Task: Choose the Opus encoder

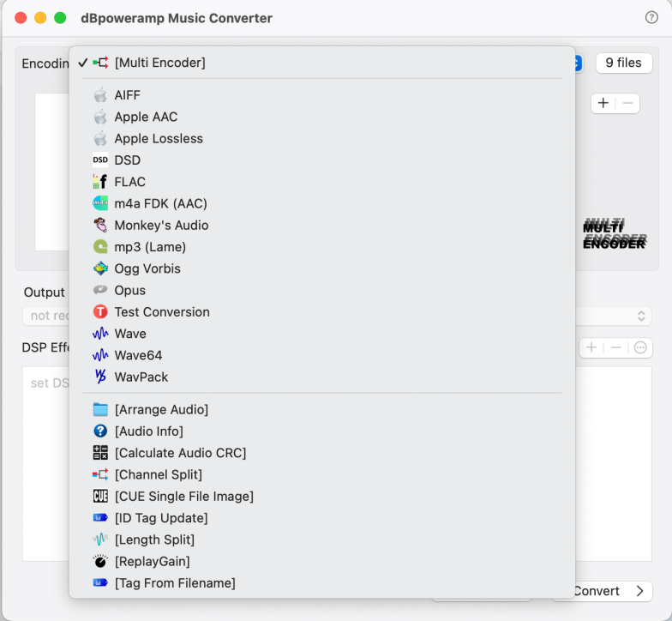Action: click(322, 290)
